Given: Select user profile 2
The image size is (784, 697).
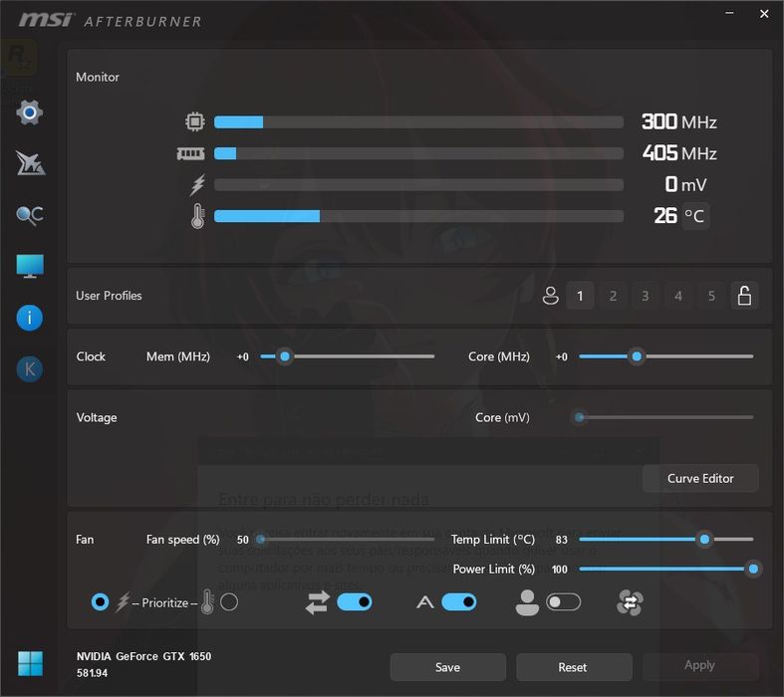Looking at the screenshot, I should (613, 296).
